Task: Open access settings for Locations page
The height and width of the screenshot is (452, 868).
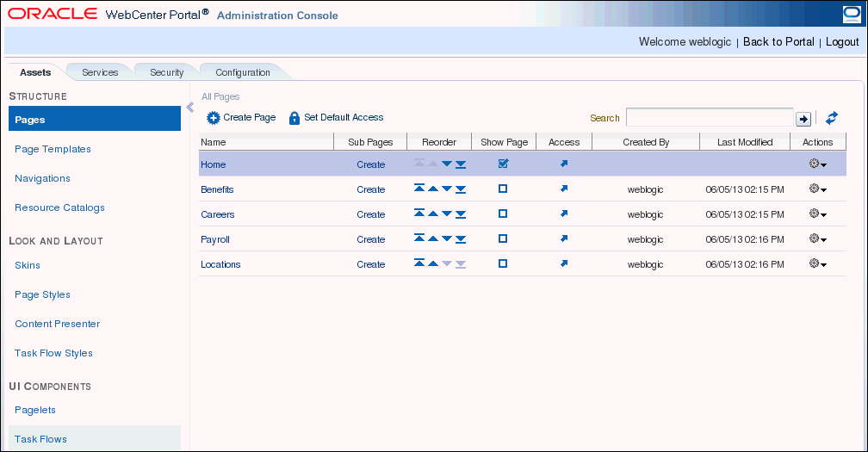Action: pyautogui.click(x=563, y=263)
